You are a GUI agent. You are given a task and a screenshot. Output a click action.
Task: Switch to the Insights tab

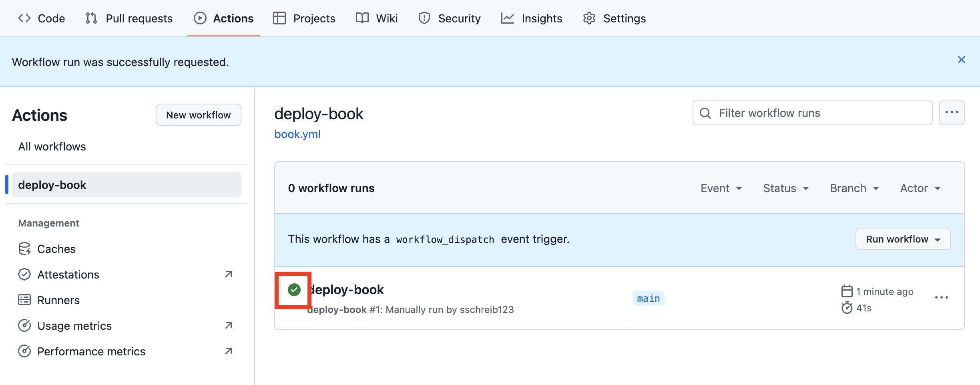[532, 18]
